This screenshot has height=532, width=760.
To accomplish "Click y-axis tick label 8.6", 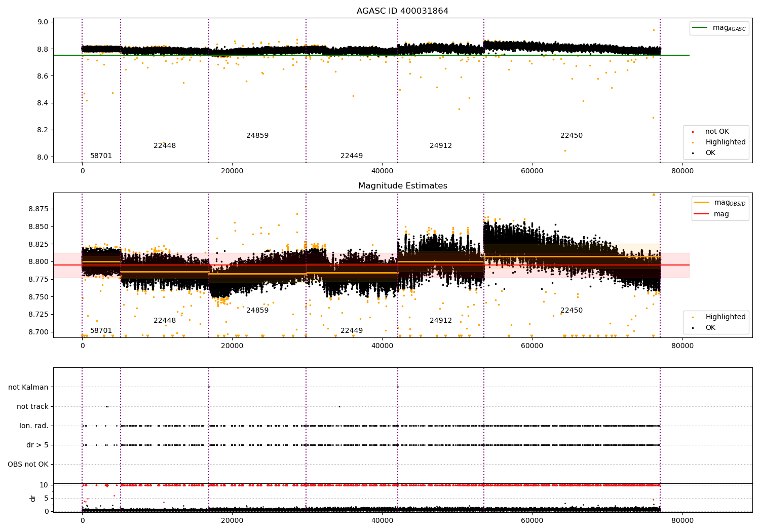I will pyautogui.click(x=43, y=76).
